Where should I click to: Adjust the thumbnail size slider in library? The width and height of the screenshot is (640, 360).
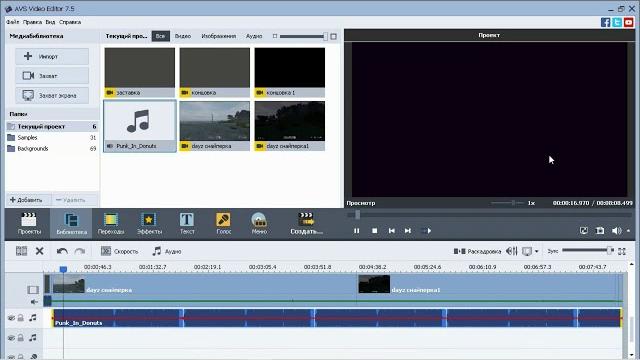303,36
